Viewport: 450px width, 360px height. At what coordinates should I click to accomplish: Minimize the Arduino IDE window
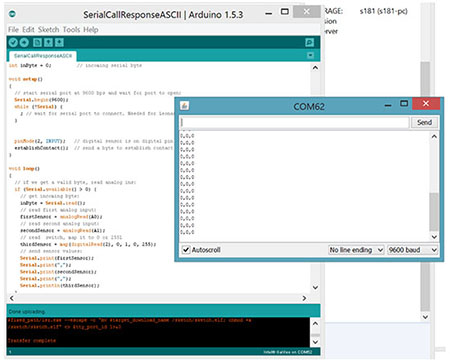(268, 13)
